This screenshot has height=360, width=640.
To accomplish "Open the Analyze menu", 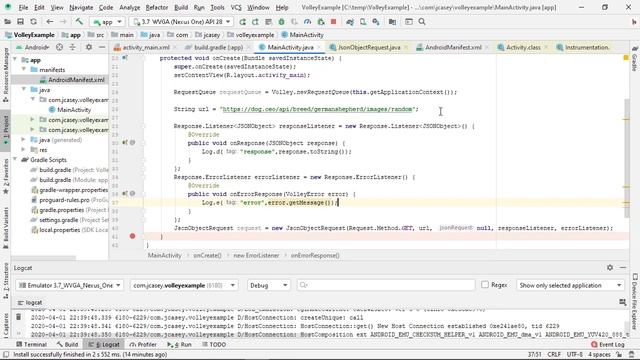I will tap(129, 7).
